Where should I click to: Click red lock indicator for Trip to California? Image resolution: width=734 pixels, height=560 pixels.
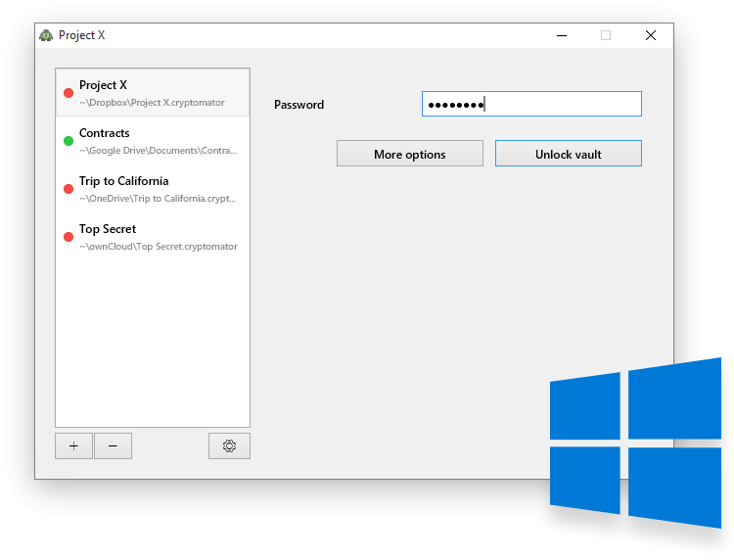tap(69, 189)
